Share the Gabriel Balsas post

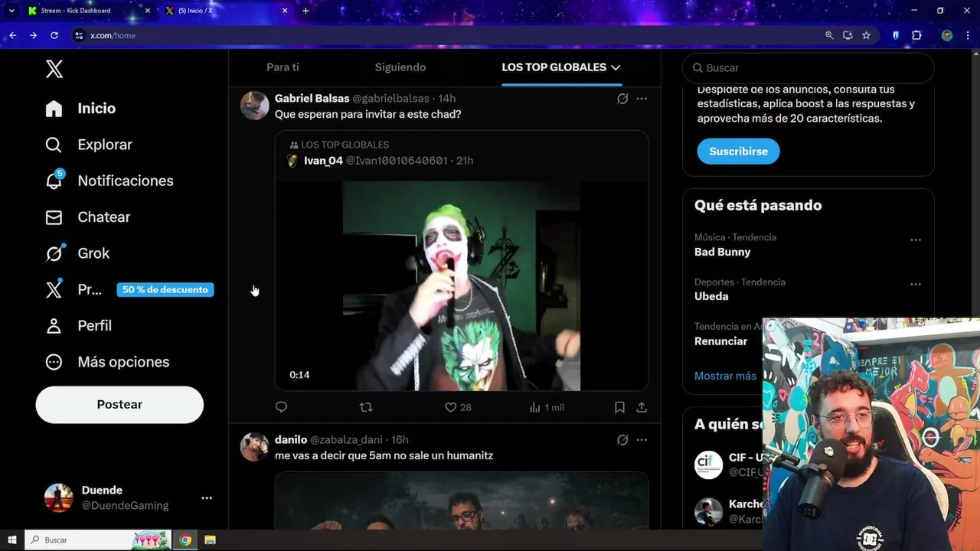click(642, 407)
